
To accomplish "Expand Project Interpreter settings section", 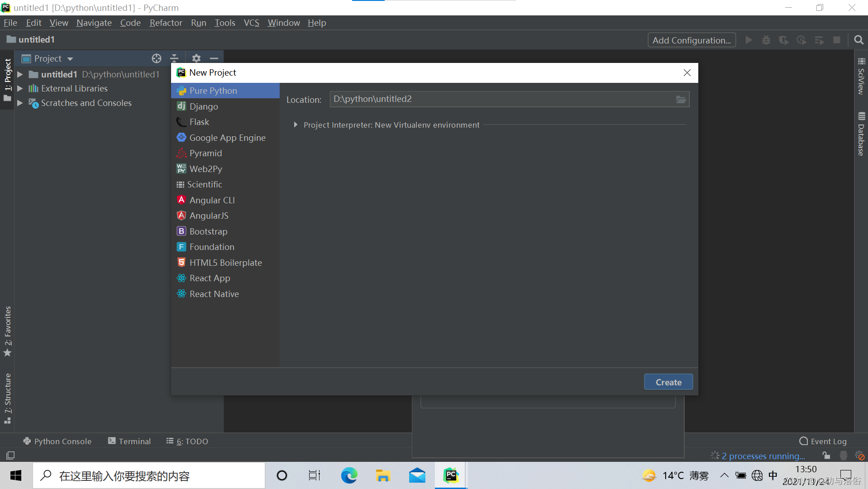I will pyautogui.click(x=296, y=125).
